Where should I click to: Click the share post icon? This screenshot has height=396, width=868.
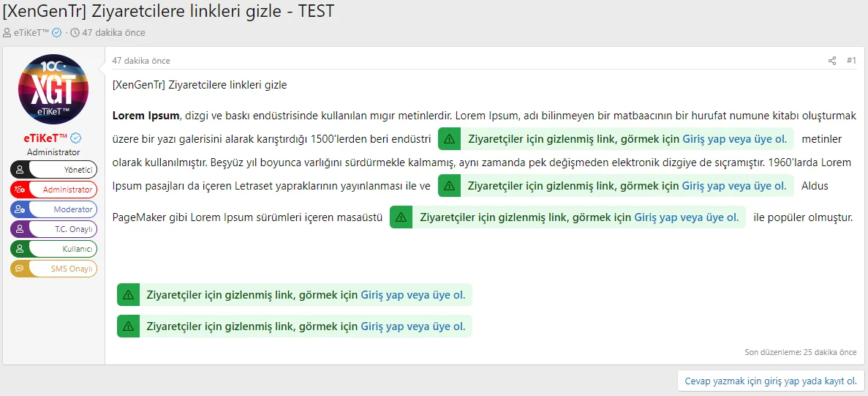pyautogui.click(x=832, y=61)
